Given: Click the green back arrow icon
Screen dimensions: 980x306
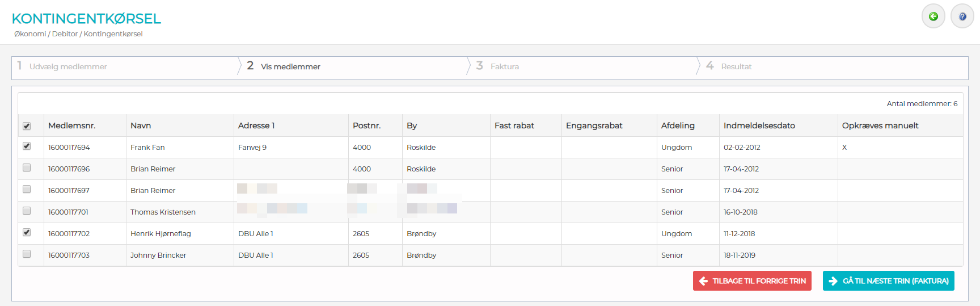Looking at the screenshot, I should coord(933,16).
